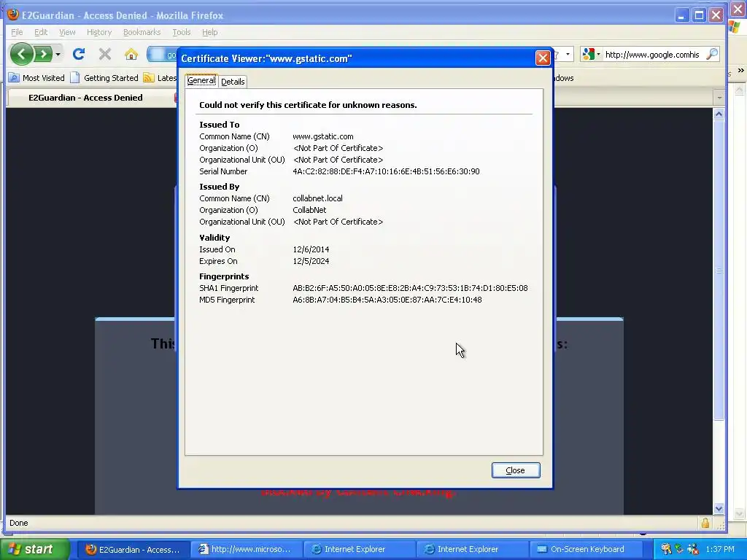
Task: Go to home page via house icon
Action: click(131, 54)
